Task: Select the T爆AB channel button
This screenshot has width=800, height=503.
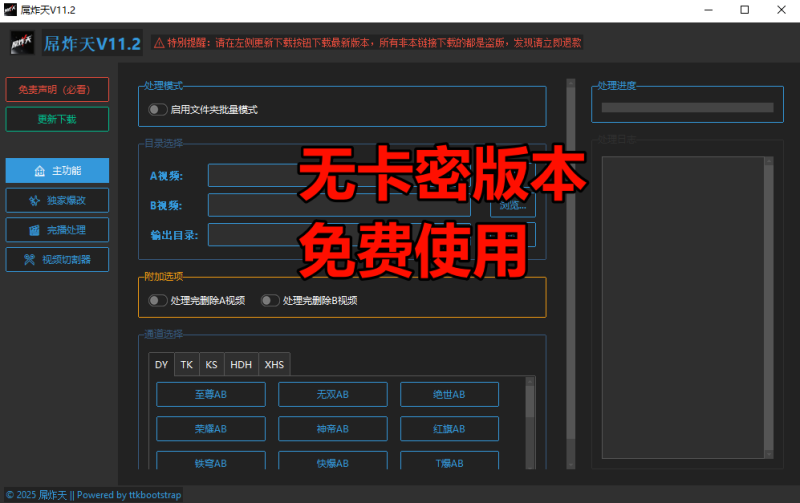Action: pos(449,460)
